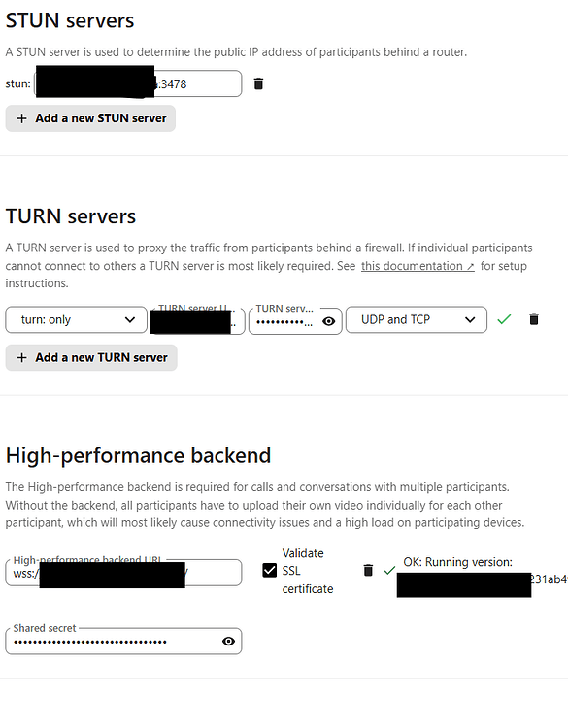Toggle Validate SSL certificate checkbox
Viewport: 568px width, 728px height.
point(269,570)
